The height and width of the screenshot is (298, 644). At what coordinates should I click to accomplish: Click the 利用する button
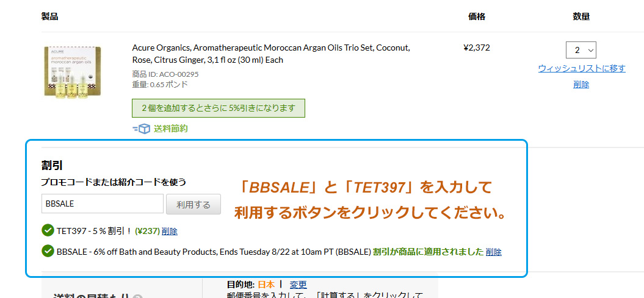(194, 204)
